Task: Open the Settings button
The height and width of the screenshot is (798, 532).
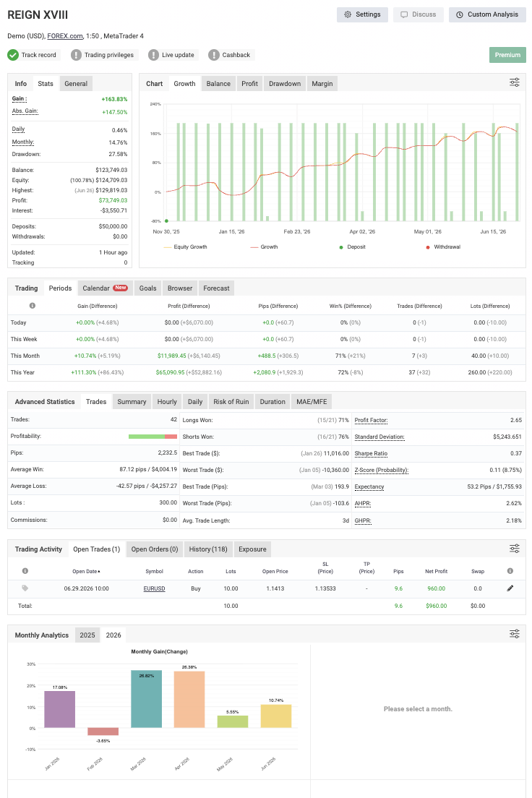Action: pyautogui.click(x=362, y=14)
